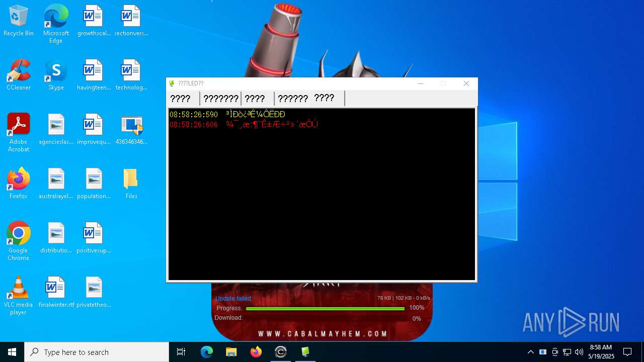Click the red 08:58:26:606 log line
Screen dimensions: 644x362
(x=244, y=125)
